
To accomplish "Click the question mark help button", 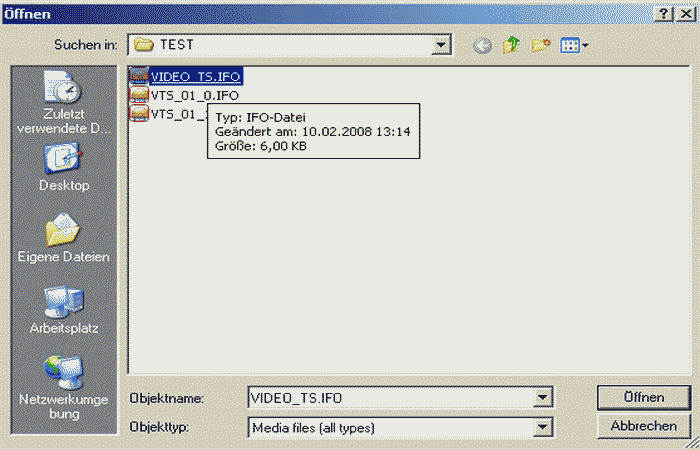I will pyautogui.click(x=662, y=13).
